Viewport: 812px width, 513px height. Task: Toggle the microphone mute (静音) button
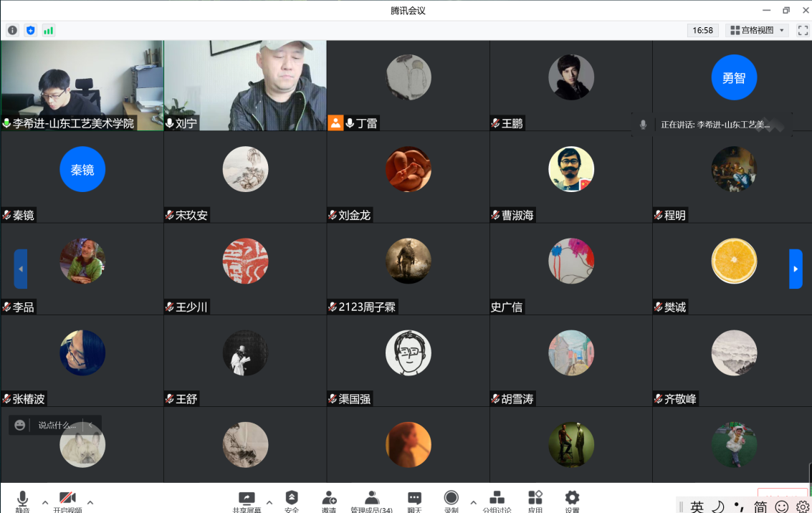(23, 499)
